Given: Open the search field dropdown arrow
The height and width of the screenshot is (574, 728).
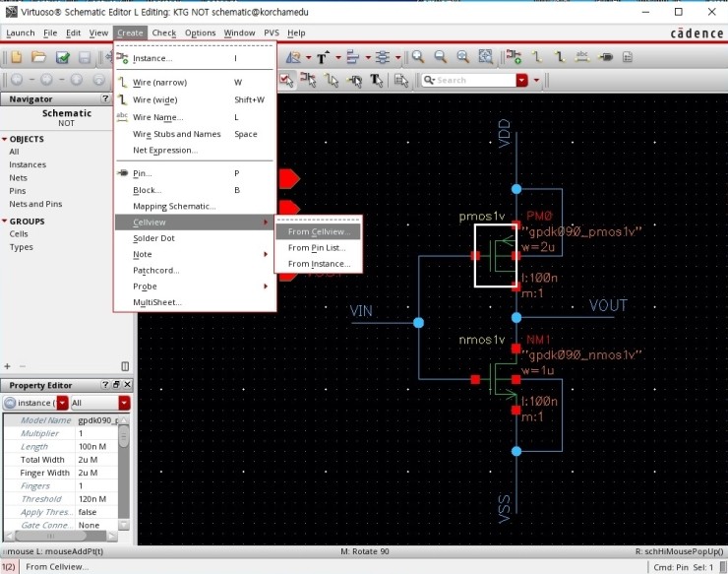Looking at the screenshot, I should pyautogui.click(x=521, y=80).
